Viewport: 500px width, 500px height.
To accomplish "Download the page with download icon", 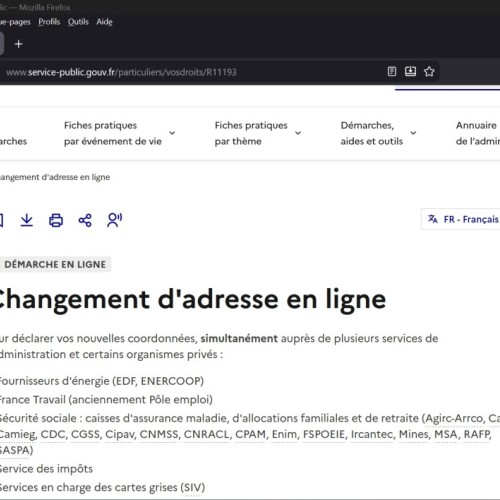I will [x=27, y=220].
